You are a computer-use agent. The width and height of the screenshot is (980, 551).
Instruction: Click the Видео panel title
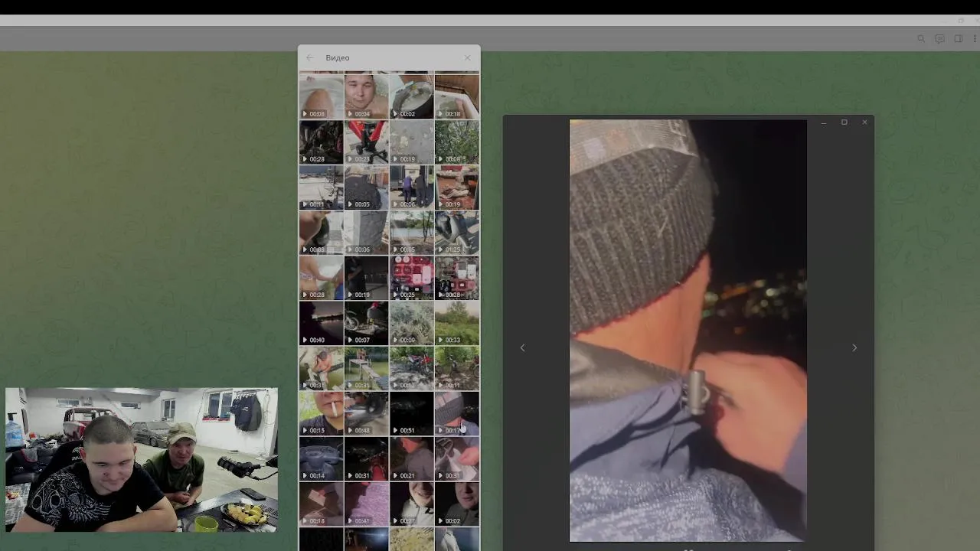[338, 58]
